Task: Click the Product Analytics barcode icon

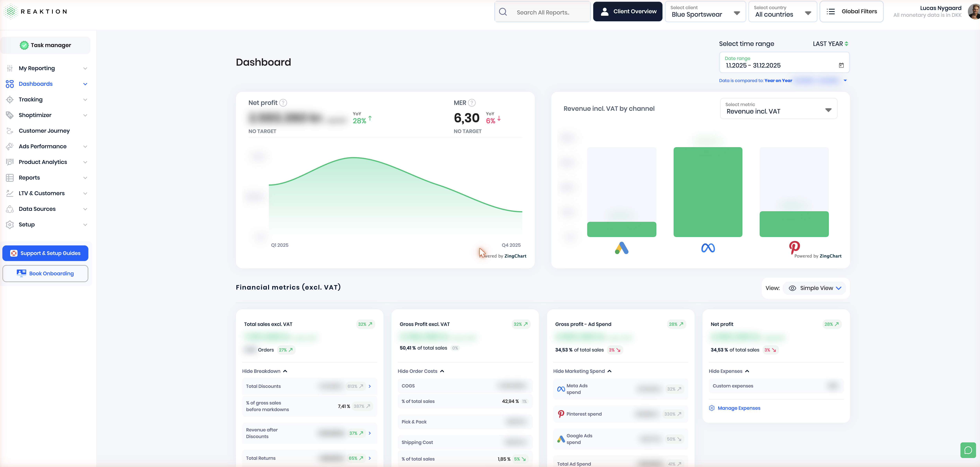Action: [x=10, y=162]
